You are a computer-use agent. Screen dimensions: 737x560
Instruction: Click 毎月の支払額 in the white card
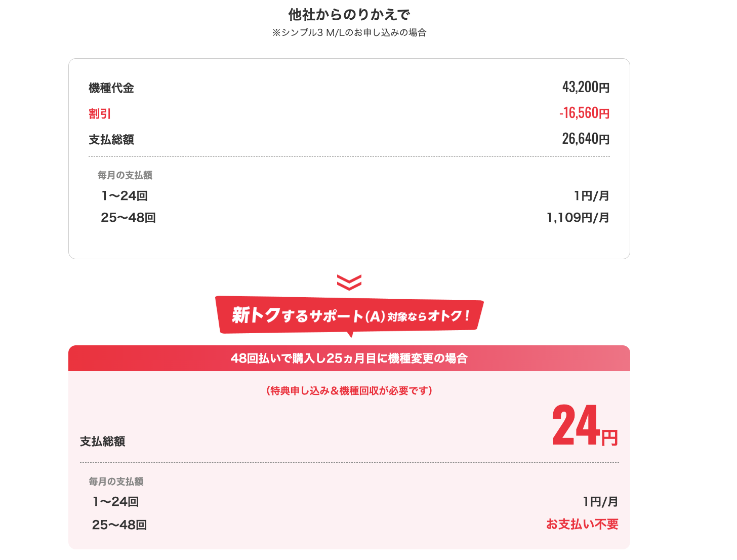(x=125, y=175)
